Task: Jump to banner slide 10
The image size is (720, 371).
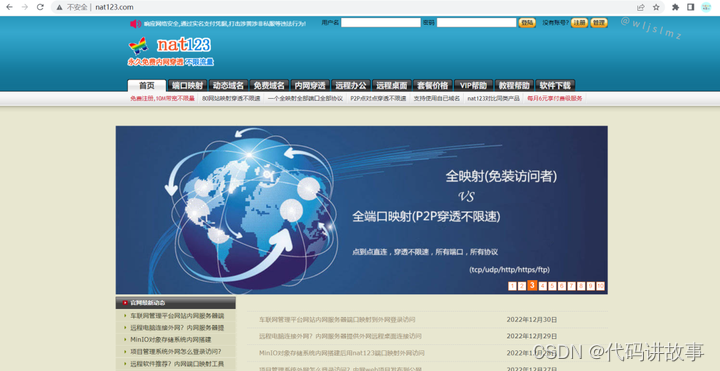Action: click(x=601, y=287)
